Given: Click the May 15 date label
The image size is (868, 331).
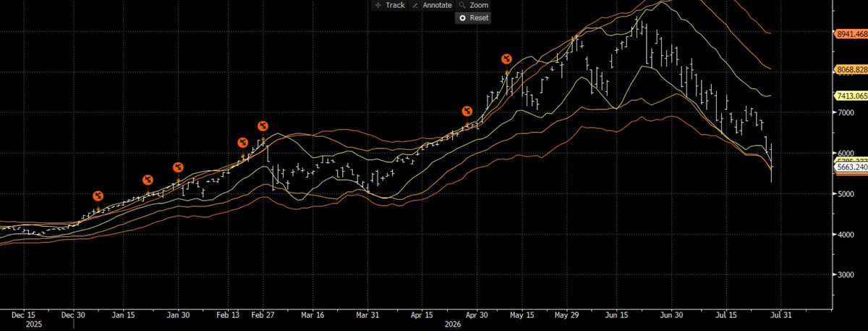Looking at the screenshot, I should coord(522,316).
